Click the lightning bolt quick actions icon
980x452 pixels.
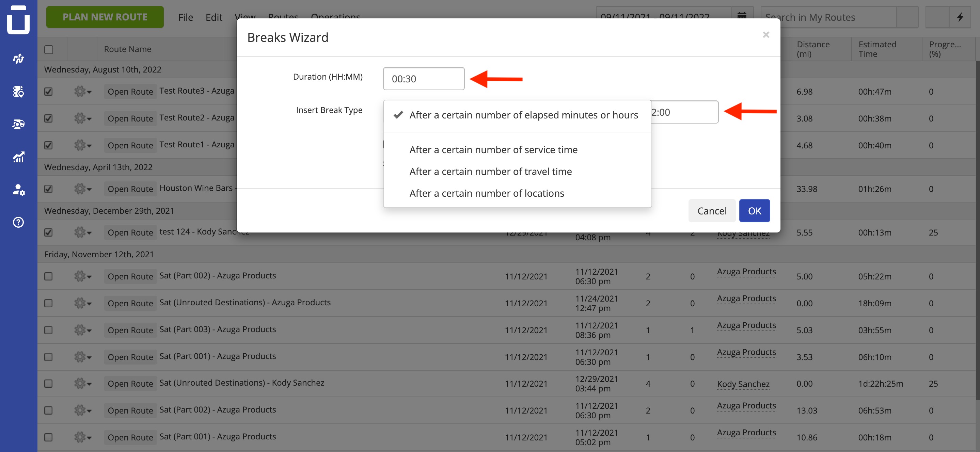pos(960,17)
